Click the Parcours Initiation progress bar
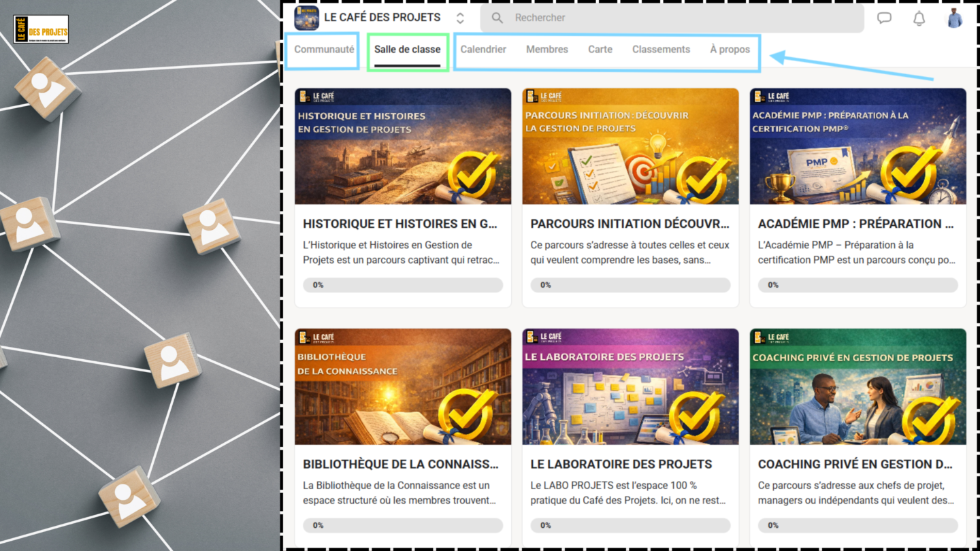The width and height of the screenshot is (980, 551). 630,285
